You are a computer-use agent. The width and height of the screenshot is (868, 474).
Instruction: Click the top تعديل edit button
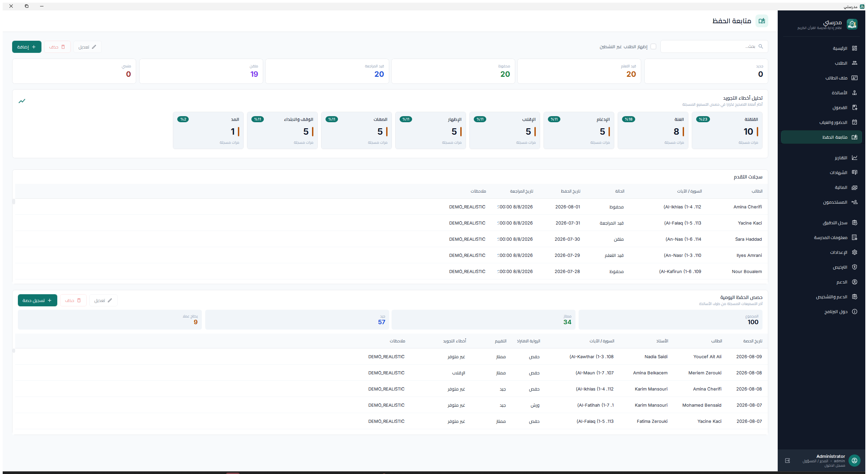87,47
